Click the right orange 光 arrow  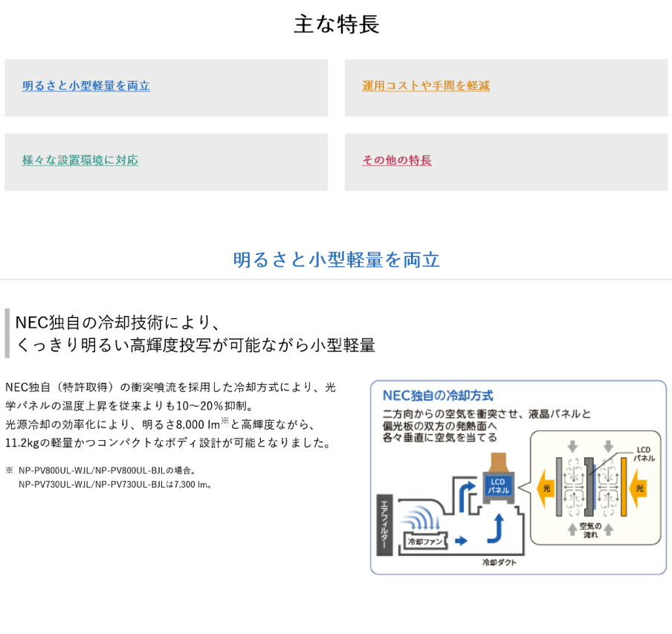click(x=639, y=488)
